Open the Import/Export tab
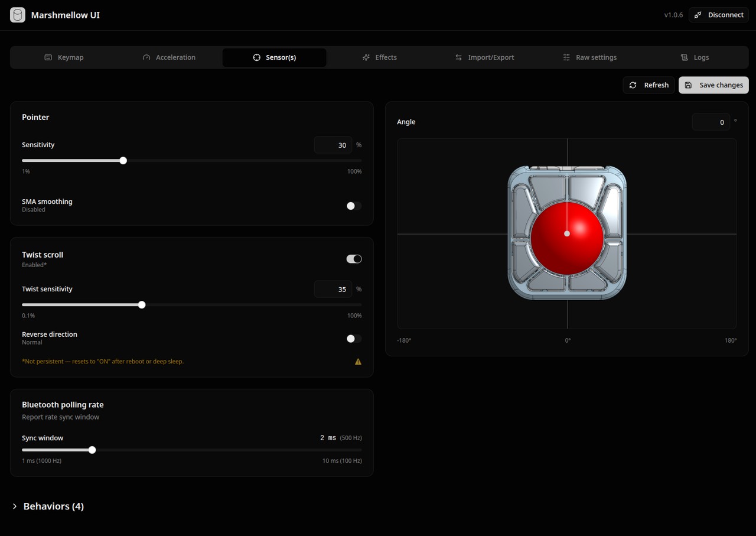Screen dimensions: 756x536 pyautogui.click(x=484, y=57)
